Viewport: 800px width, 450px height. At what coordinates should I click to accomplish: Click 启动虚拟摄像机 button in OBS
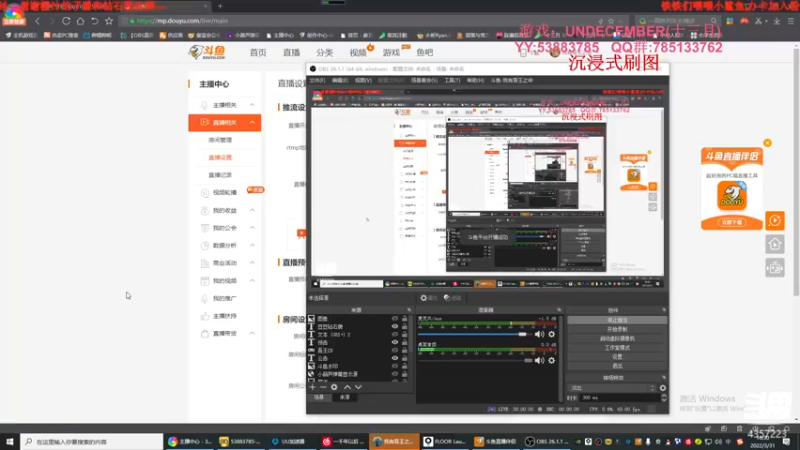coord(617,339)
